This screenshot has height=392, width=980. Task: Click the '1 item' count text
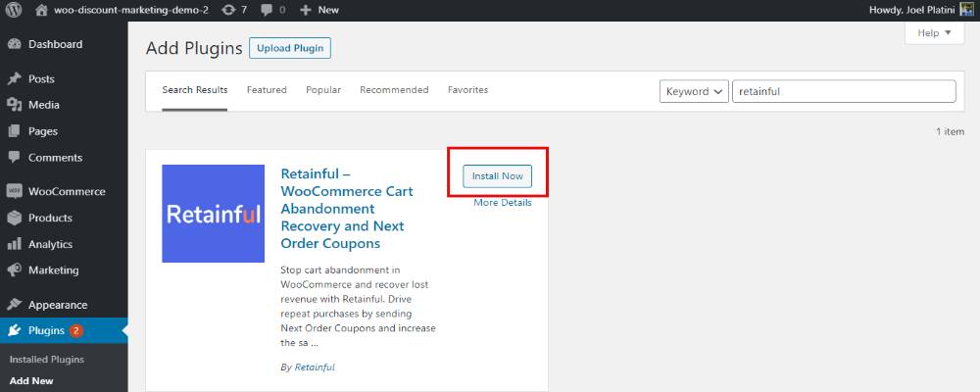(x=950, y=132)
